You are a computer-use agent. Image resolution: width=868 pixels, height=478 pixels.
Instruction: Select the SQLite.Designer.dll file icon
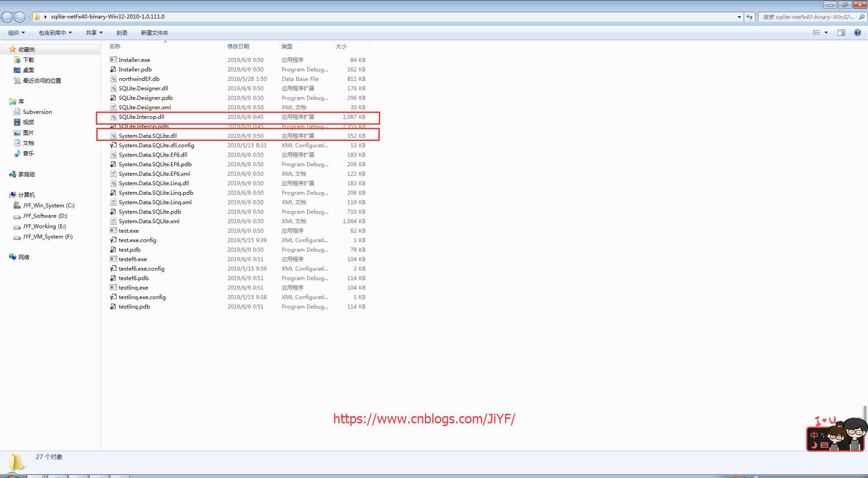tap(113, 88)
